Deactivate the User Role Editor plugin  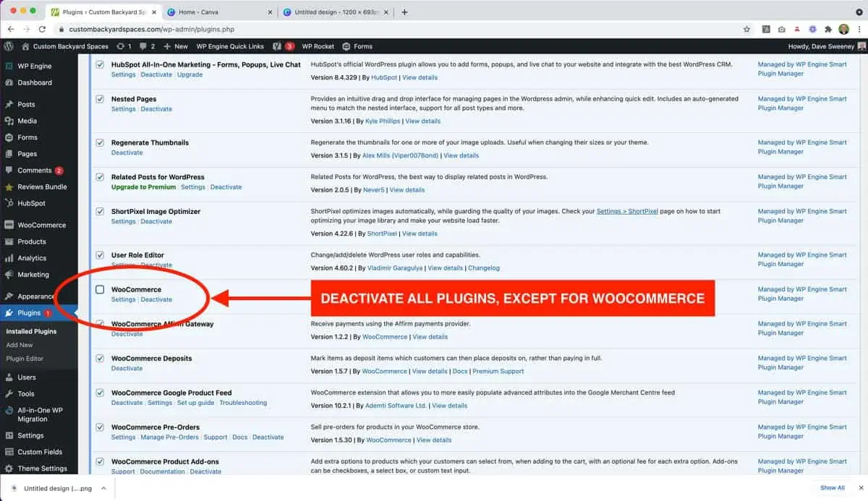point(156,265)
